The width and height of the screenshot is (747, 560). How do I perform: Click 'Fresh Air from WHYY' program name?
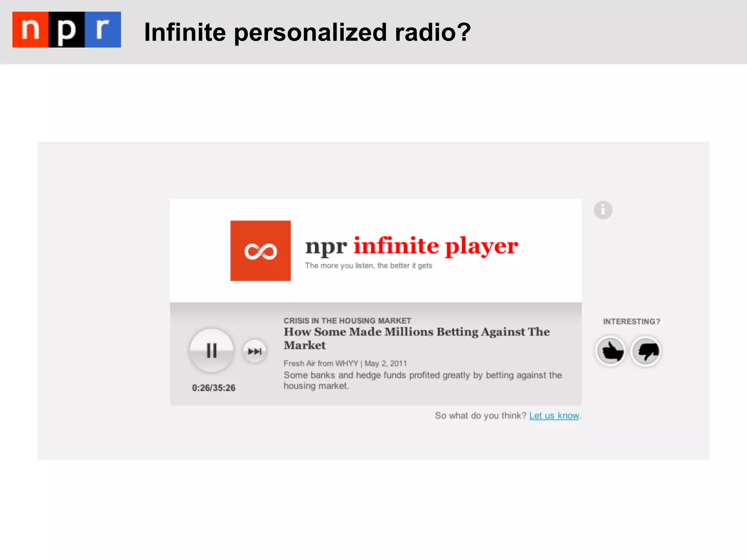point(321,363)
